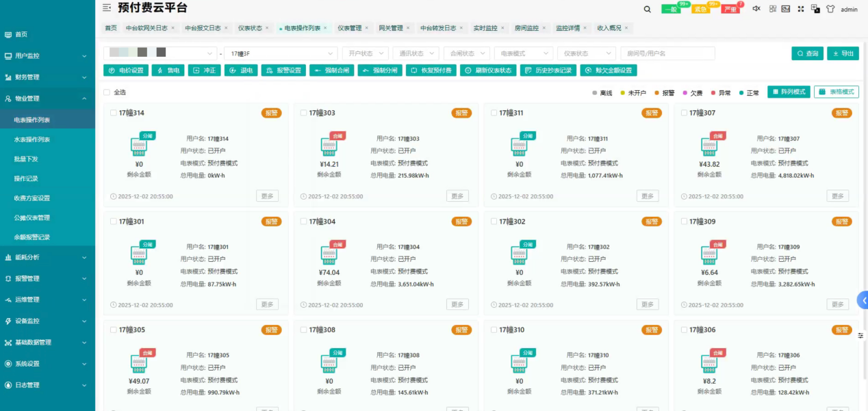Open 水表操作列表 in sidebar

pyautogui.click(x=31, y=140)
